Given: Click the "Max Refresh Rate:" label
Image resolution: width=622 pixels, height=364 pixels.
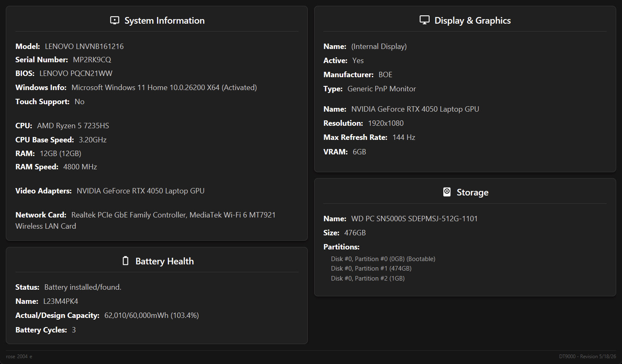Looking at the screenshot, I should pos(356,137).
